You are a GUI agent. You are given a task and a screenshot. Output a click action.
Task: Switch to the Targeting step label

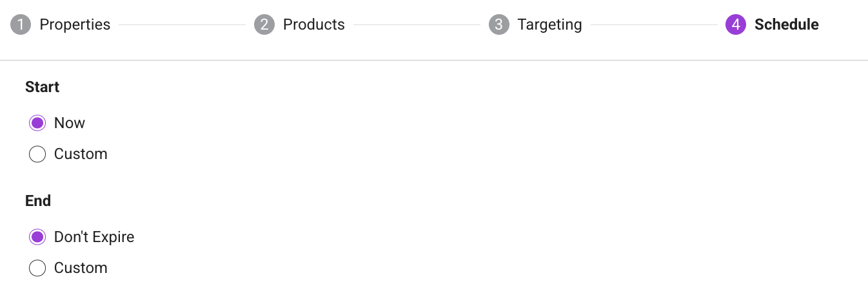pos(550,25)
